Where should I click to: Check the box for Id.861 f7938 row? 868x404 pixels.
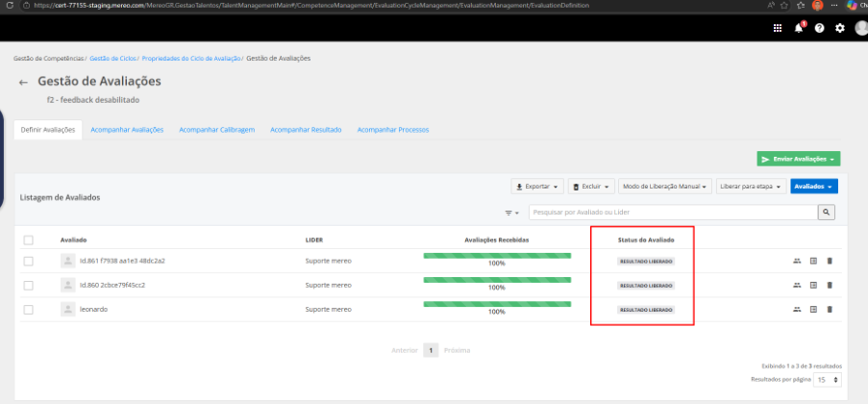[28, 261]
